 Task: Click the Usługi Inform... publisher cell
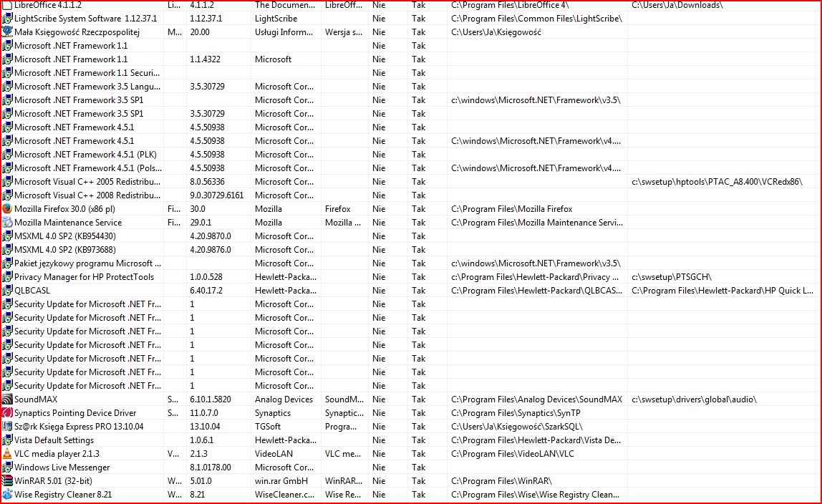click(x=284, y=32)
